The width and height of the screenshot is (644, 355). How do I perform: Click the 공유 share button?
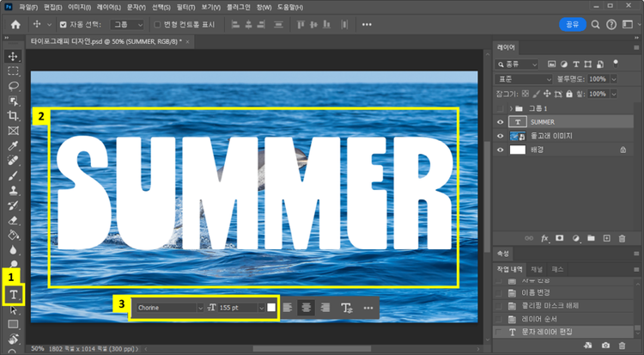click(x=573, y=25)
